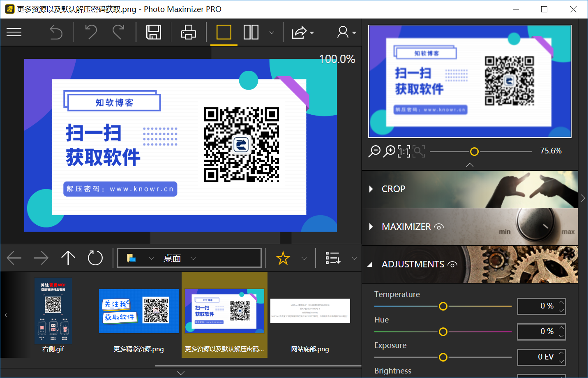Viewport: 588px width, 378px height.
Task: Toggle the MAXIMIZER eye visibility
Action: point(439,227)
